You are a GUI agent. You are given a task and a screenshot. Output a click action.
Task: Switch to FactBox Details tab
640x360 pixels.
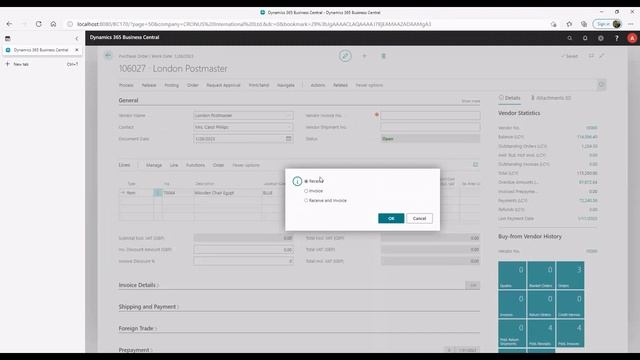[509, 98]
